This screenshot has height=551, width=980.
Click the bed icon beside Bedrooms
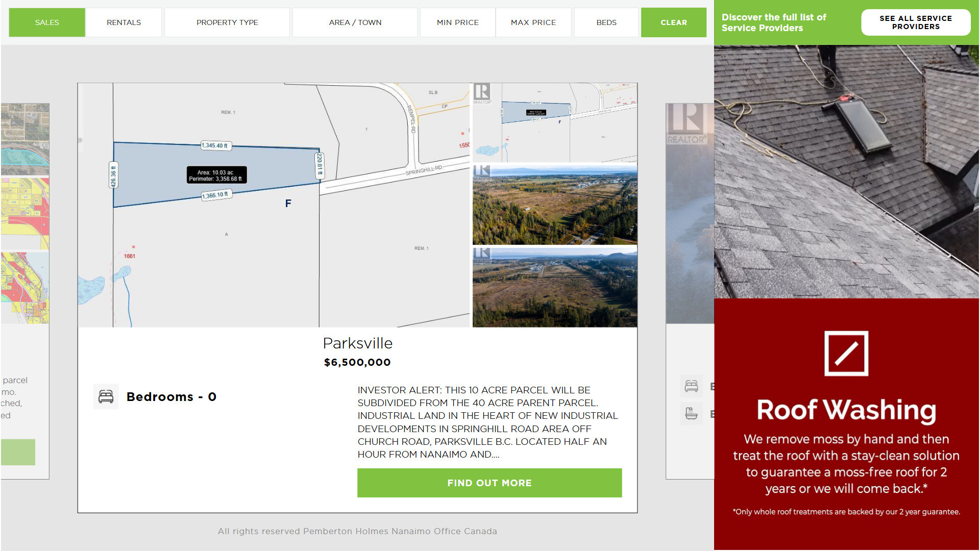tap(106, 396)
